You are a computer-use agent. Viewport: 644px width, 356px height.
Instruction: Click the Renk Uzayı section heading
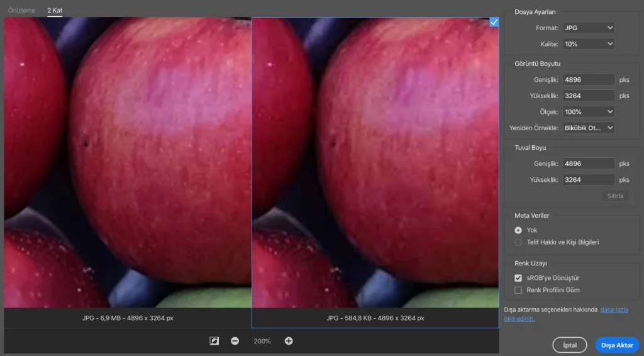pos(531,263)
